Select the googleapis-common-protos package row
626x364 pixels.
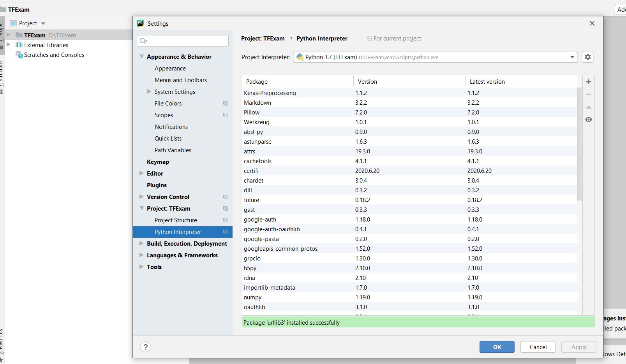[x=409, y=248]
